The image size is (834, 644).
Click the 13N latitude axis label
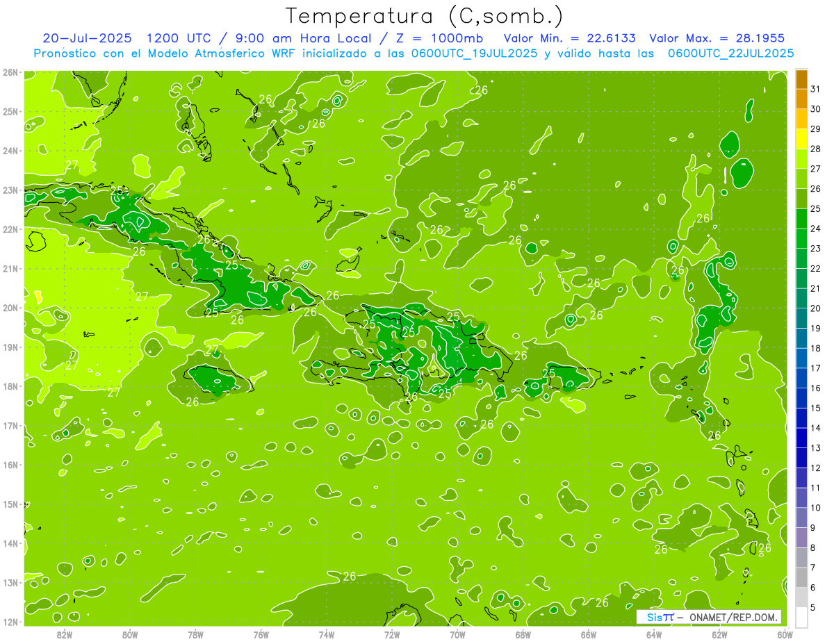coord(10,582)
